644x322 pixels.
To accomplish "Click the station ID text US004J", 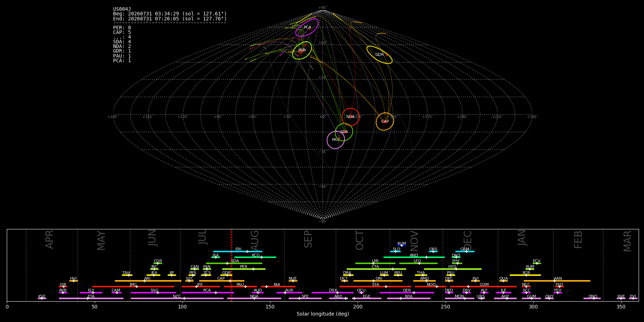I will [122, 9].
